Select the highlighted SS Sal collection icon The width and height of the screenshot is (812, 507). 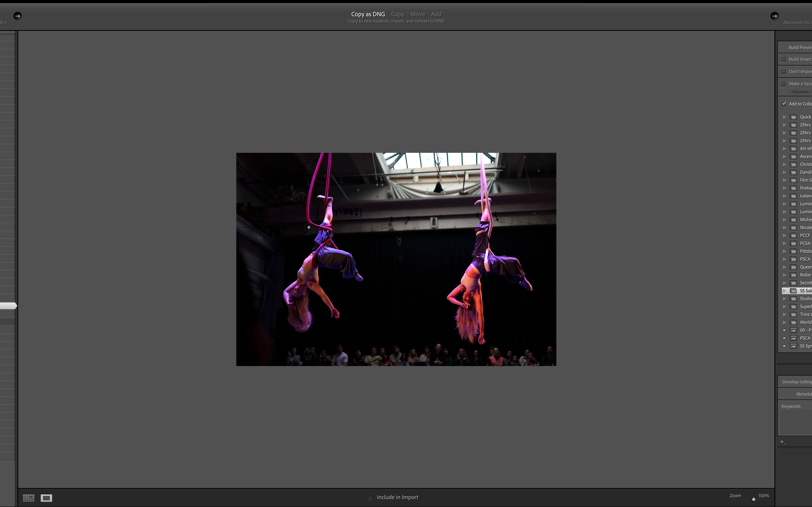click(794, 291)
